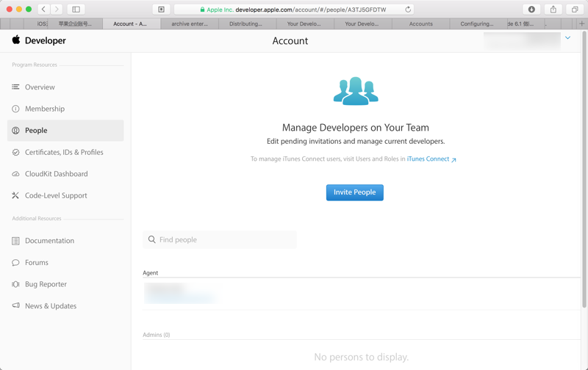Click the Share toolbar icon
The height and width of the screenshot is (370, 588).
point(553,10)
